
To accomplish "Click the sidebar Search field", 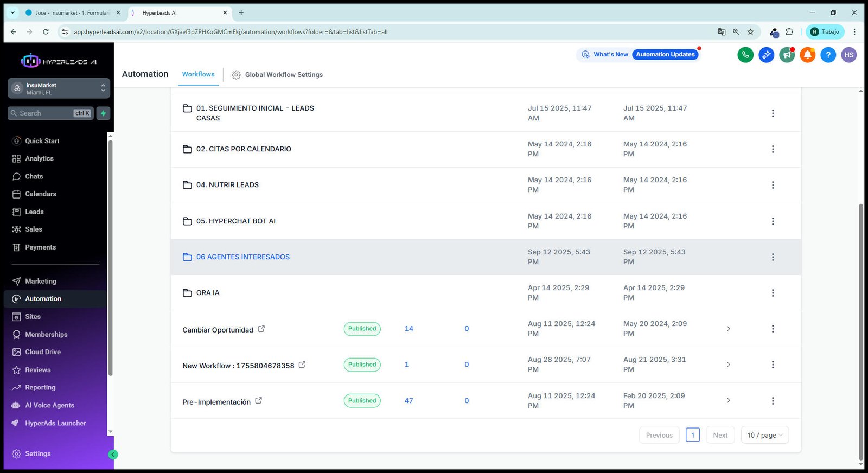I will click(51, 113).
